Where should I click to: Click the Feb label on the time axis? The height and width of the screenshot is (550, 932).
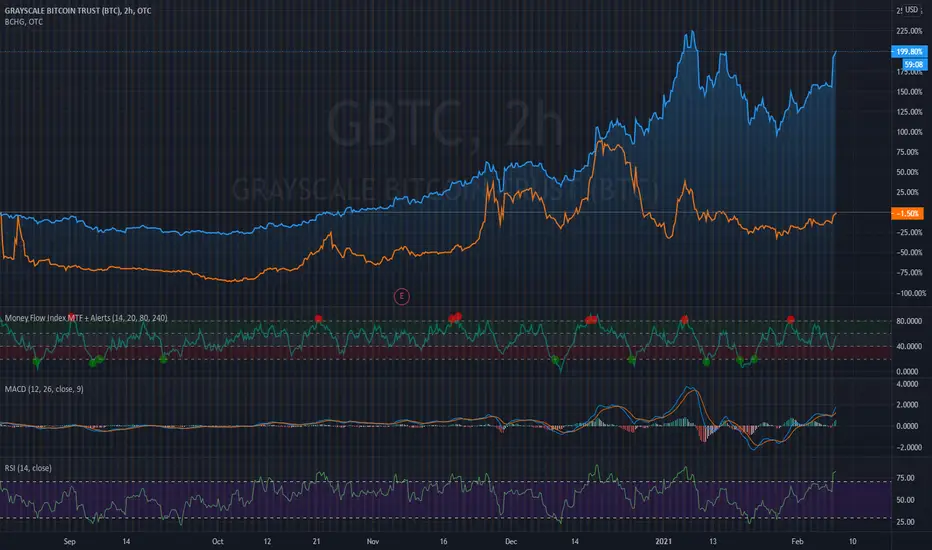[798, 542]
